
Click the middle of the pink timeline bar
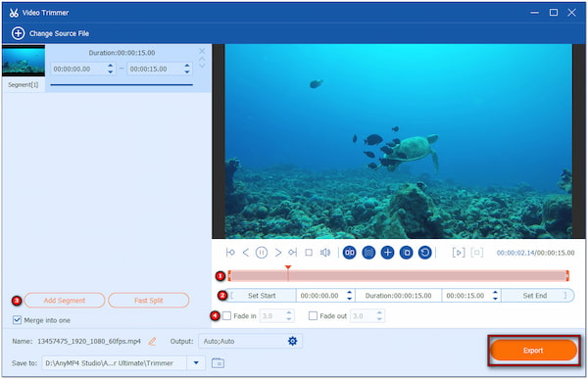coord(398,276)
